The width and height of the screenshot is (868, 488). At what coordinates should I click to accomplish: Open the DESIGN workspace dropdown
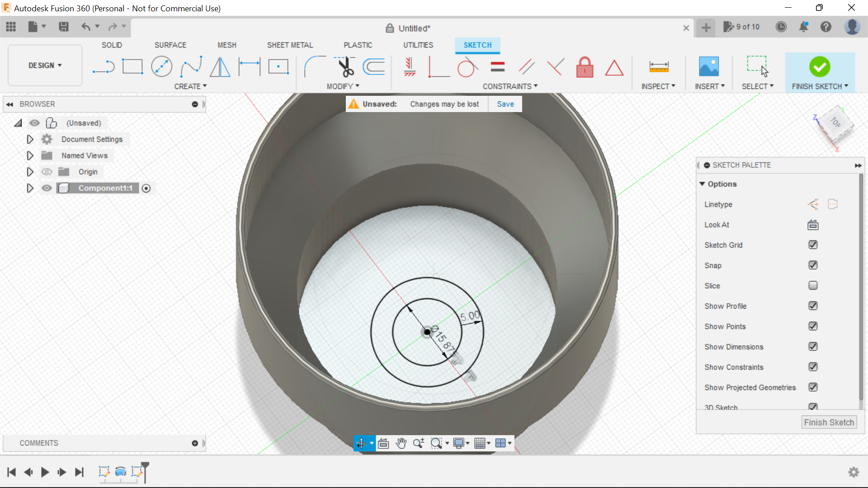click(44, 65)
